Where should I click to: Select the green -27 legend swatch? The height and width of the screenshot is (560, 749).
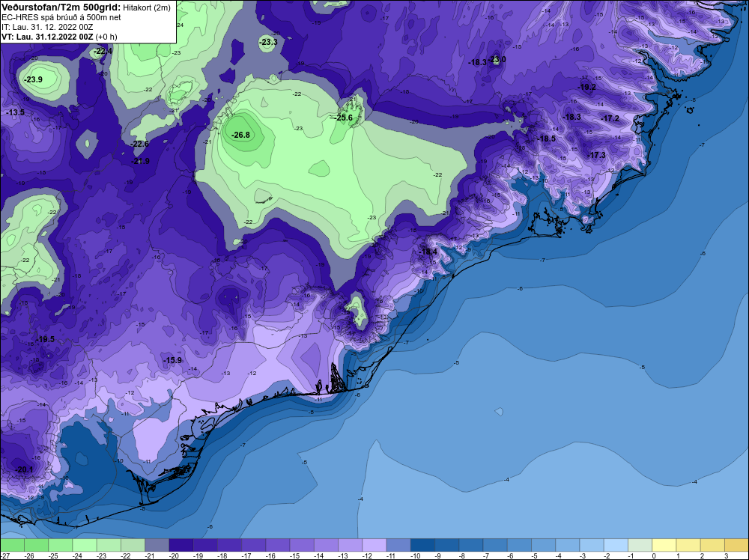tap(13, 545)
